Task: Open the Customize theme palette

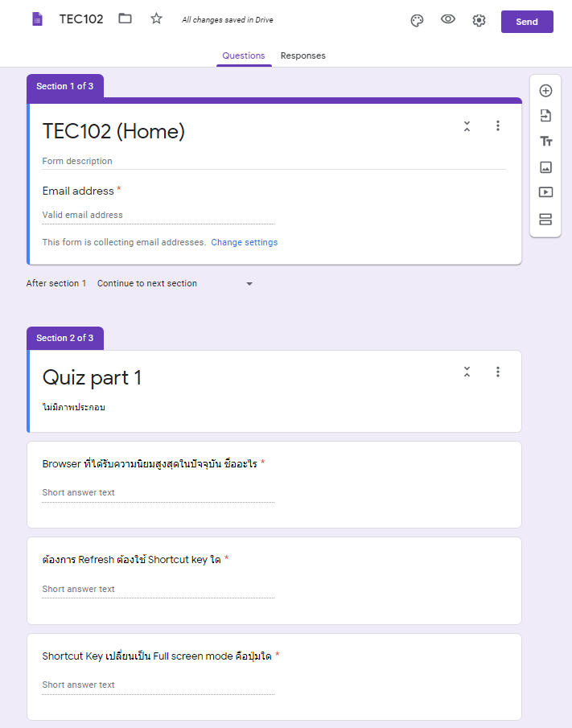Action: click(x=417, y=21)
